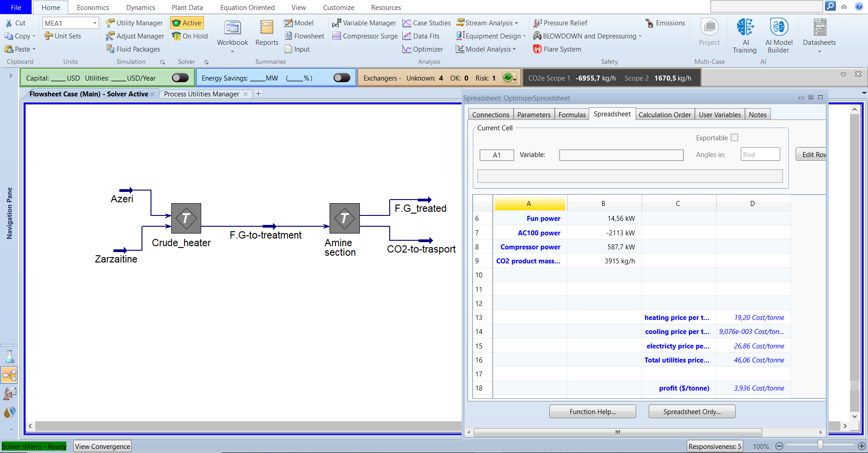Open the Utility Manager
Image resolution: width=868 pixels, height=453 pixels.
coord(134,23)
